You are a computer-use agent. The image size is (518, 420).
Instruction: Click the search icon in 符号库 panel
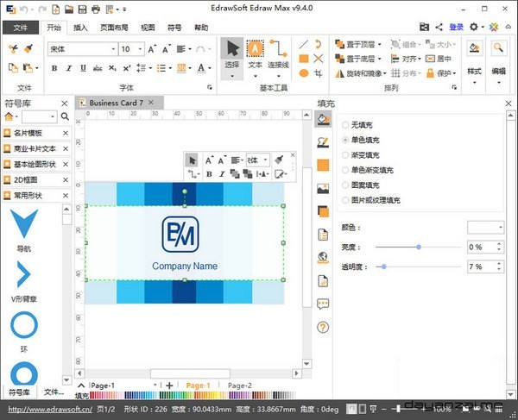pos(64,116)
